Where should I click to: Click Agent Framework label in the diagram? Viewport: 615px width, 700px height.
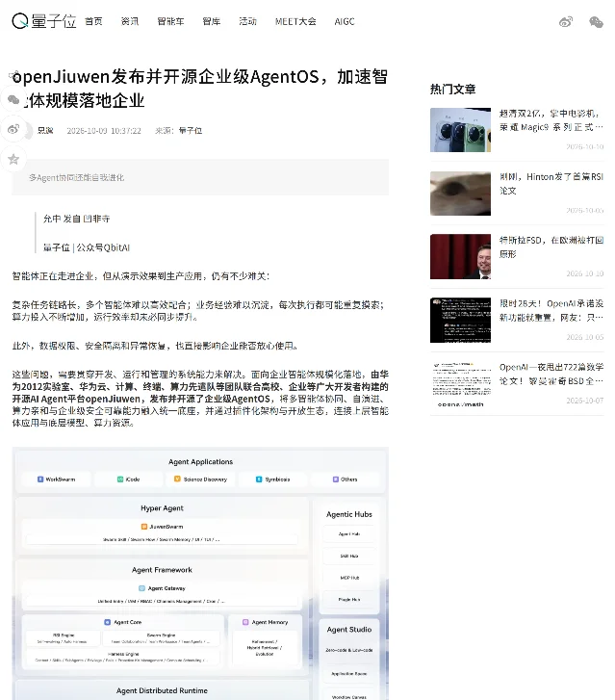(x=162, y=570)
